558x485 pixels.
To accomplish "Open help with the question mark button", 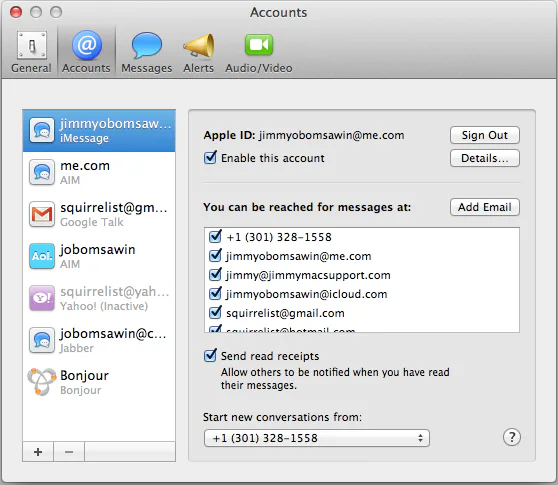I will 512,437.
